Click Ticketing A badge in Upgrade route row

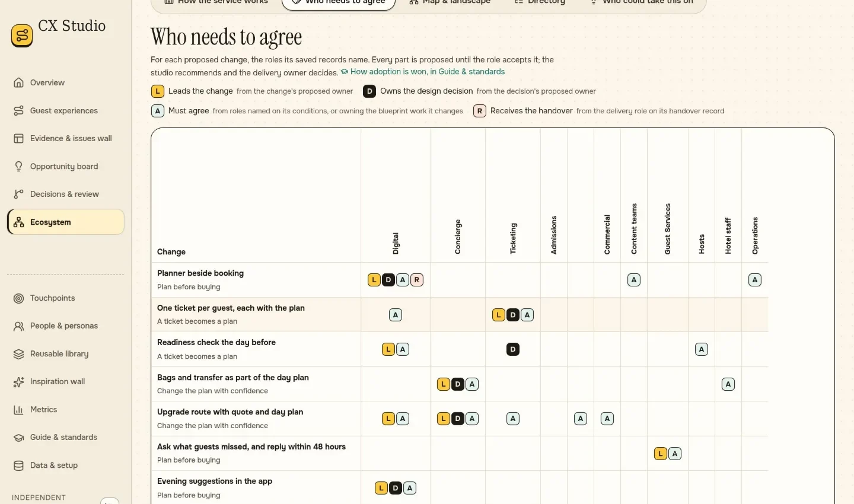513,419
